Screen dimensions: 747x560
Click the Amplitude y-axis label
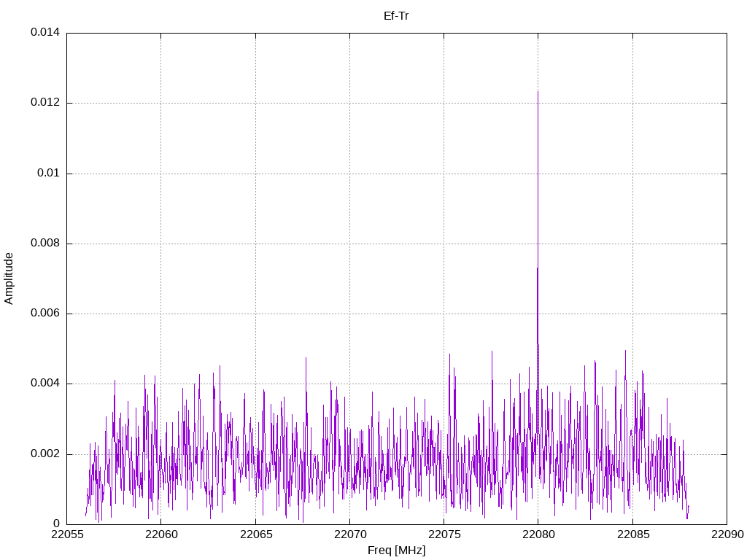9,279
